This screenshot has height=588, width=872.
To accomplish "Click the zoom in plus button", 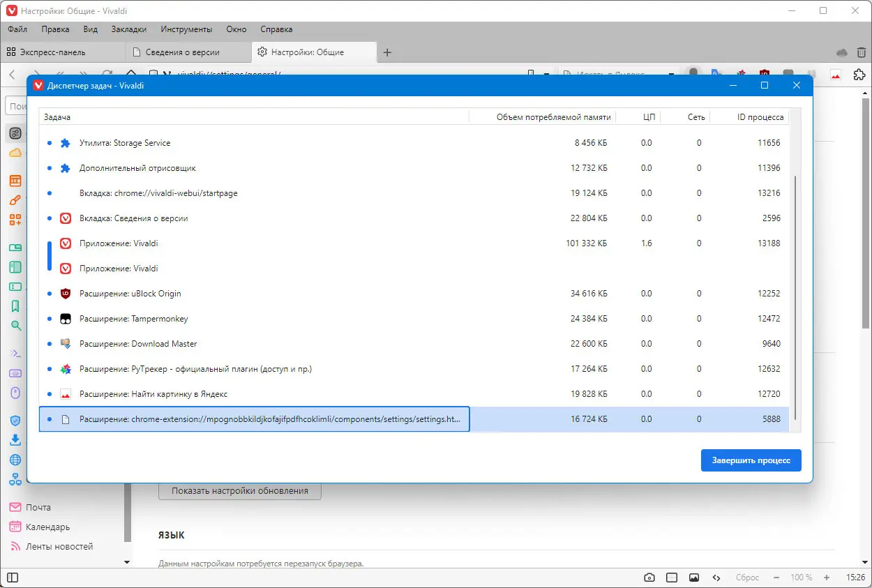I will [x=827, y=578].
